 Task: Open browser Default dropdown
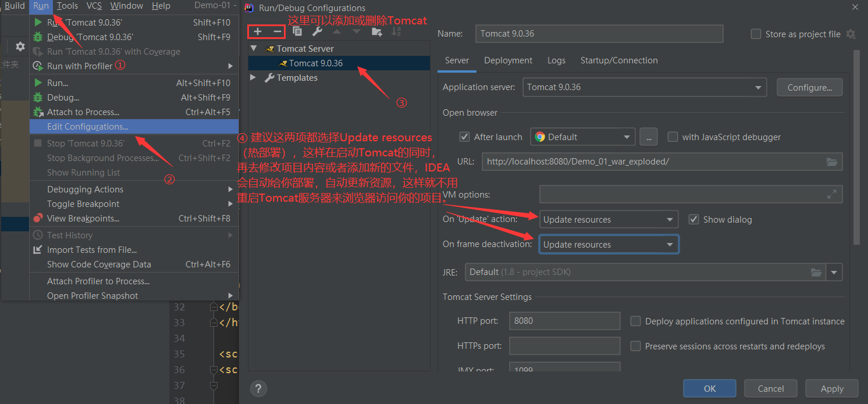582,137
